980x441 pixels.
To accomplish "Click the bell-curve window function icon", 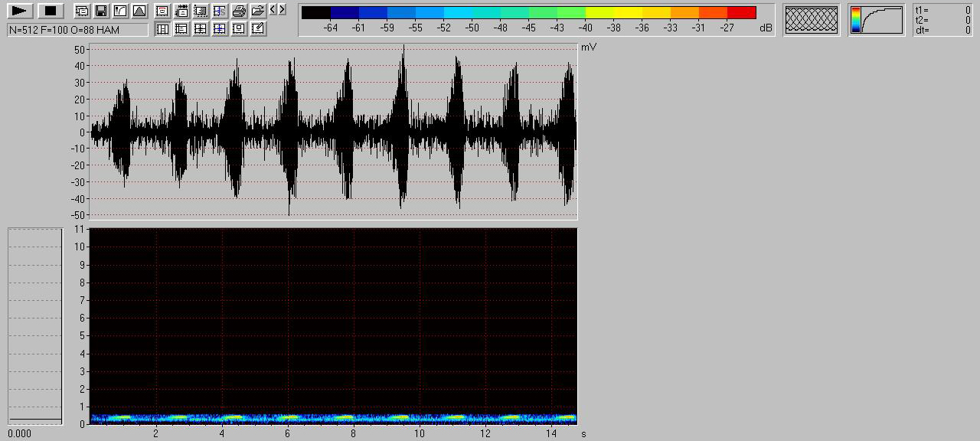I will 139,11.
